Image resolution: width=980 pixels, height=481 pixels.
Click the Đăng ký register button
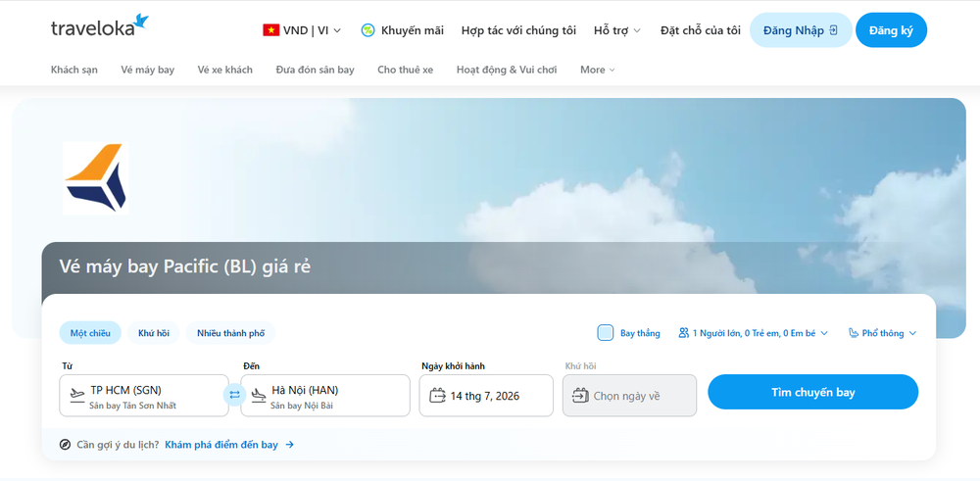point(891,30)
